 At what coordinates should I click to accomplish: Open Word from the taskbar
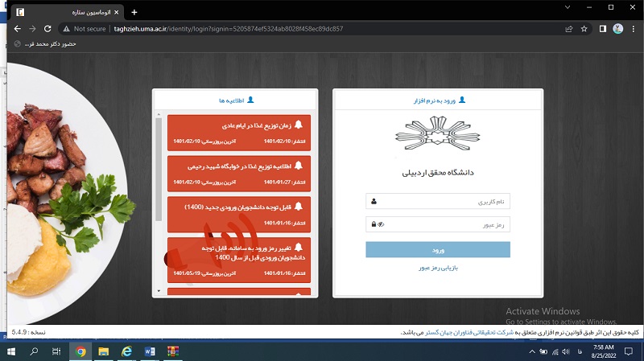click(150, 351)
